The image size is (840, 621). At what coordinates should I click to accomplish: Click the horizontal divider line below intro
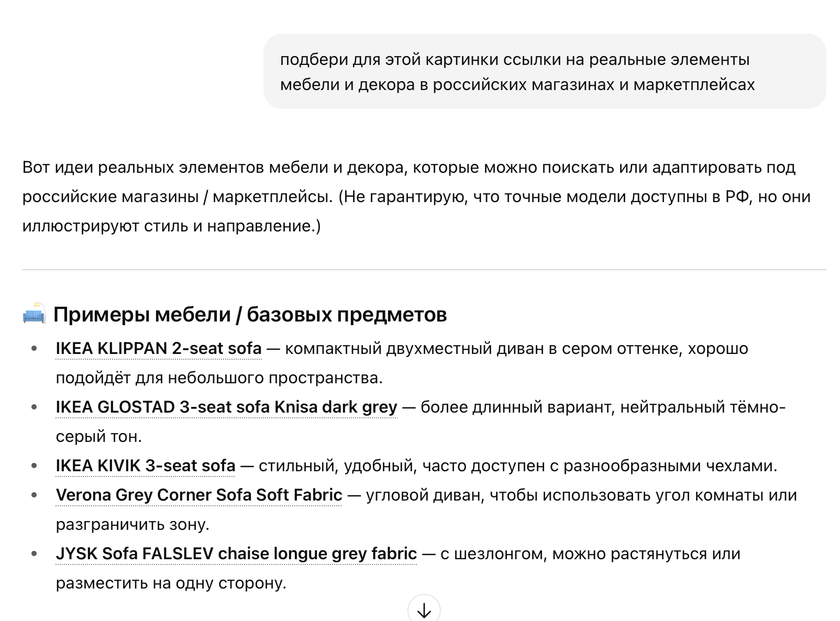click(424, 270)
